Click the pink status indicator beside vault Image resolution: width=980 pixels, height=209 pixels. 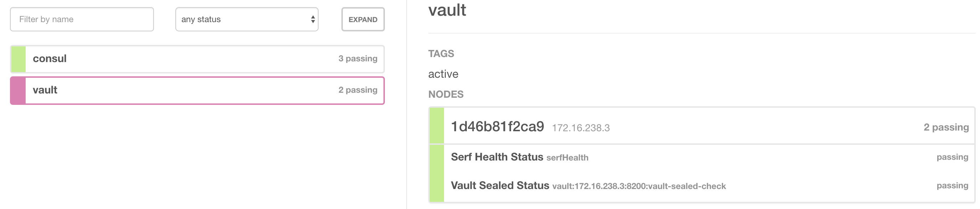click(x=17, y=90)
